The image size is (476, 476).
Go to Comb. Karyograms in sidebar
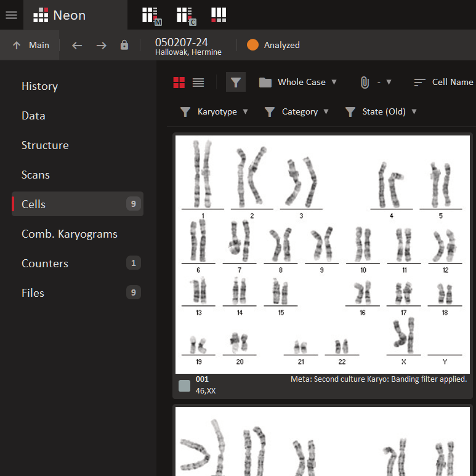click(69, 234)
